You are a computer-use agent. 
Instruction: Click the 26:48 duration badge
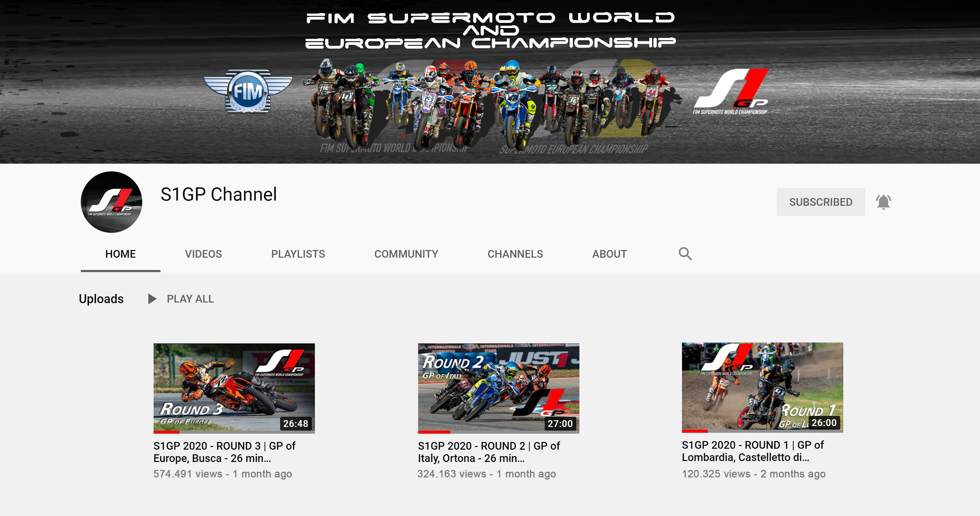[296, 424]
